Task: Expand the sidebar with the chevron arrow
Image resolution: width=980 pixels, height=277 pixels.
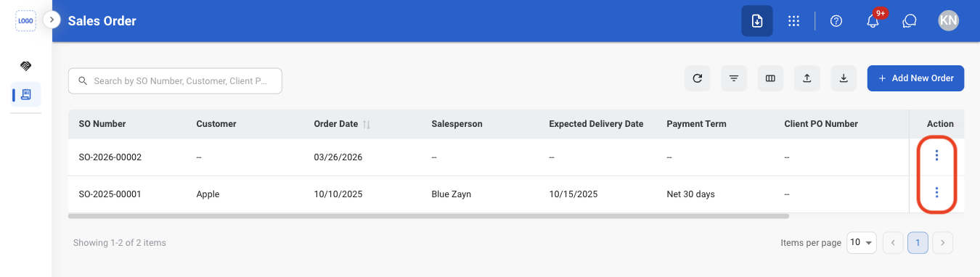Action: pos(52,20)
